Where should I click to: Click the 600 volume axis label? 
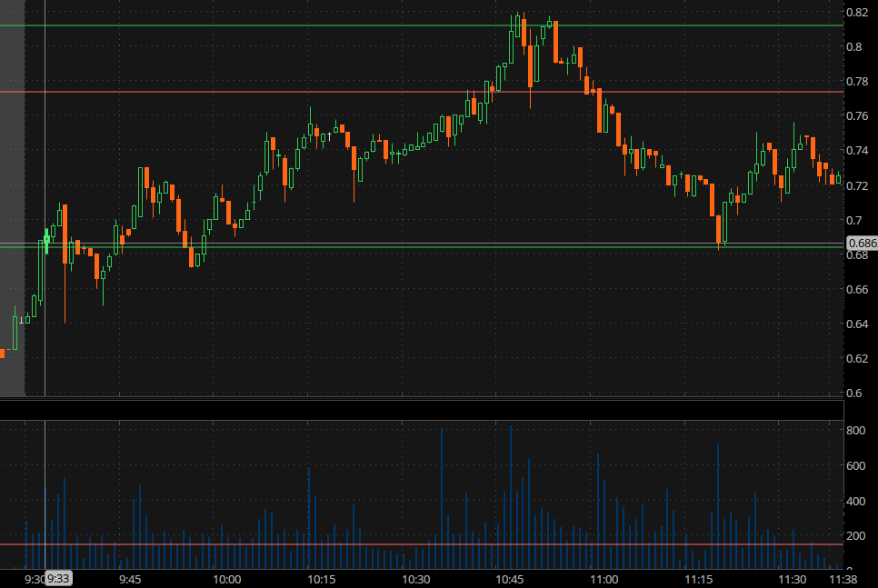pos(856,466)
